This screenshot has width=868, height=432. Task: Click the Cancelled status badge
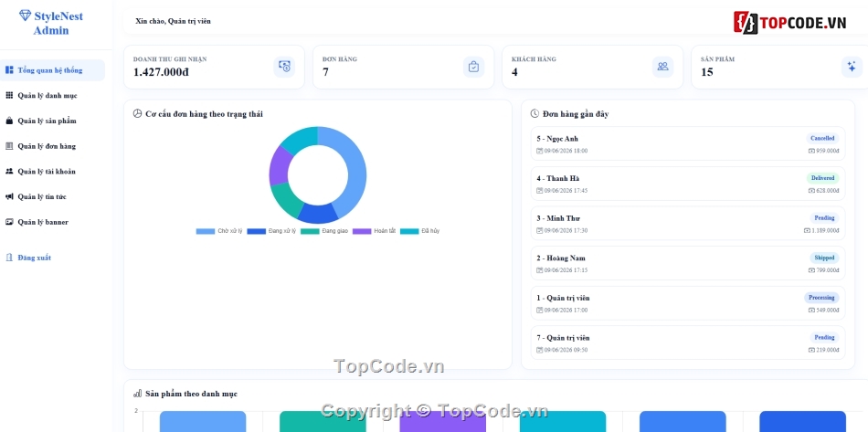point(822,138)
